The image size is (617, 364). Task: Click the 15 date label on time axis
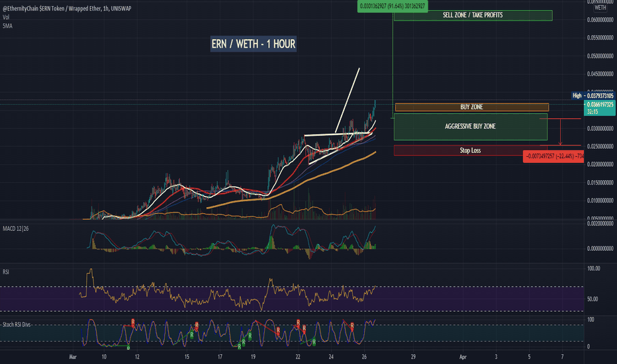click(187, 357)
